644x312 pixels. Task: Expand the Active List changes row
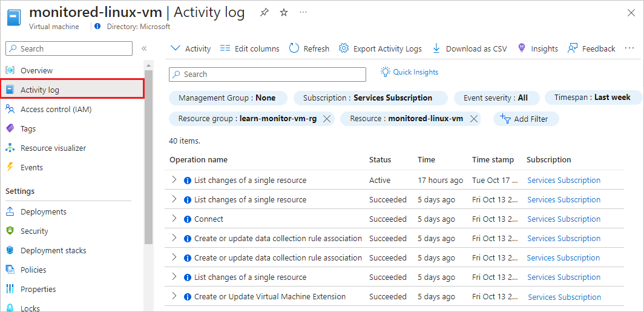pyautogui.click(x=174, y=180)
